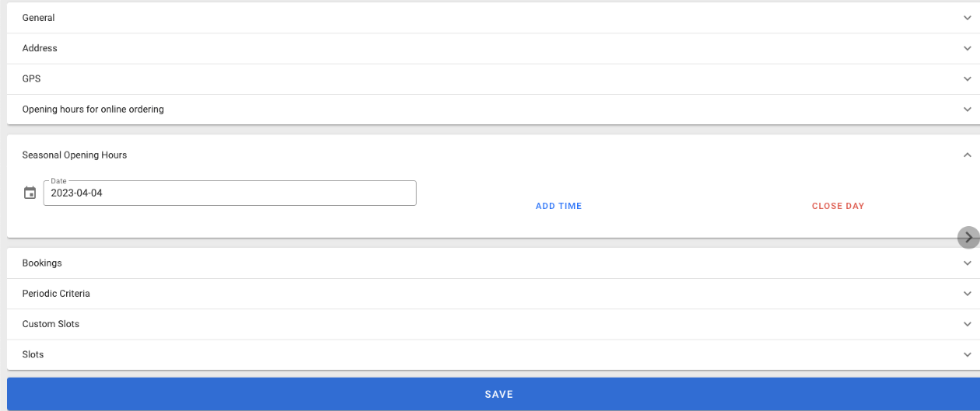Image resolution: width=980 pixels, height=411 pixels.
Task: Click the gray circular right-arrow button
Action: [x=968, y=238]
